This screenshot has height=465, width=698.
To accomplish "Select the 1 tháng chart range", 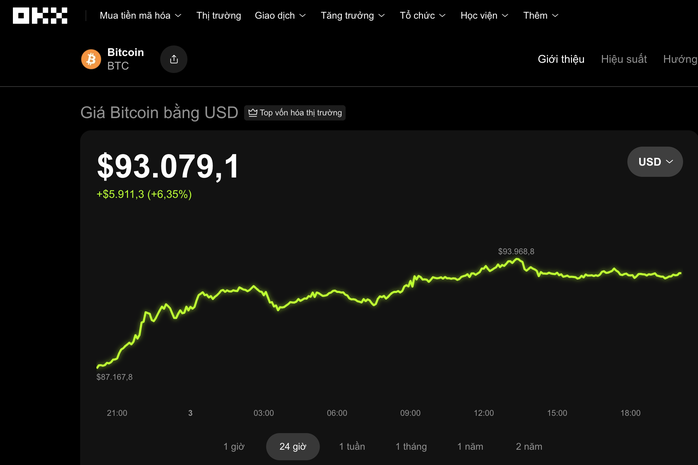I will tap(411, 446).
